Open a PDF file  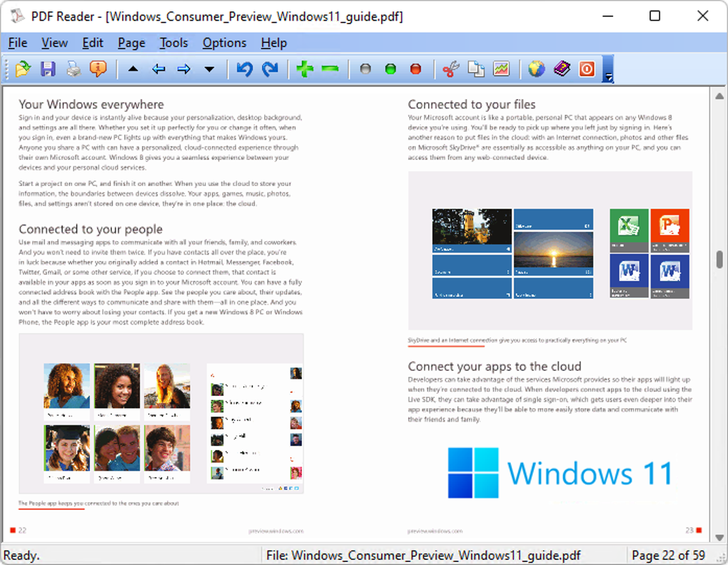click(22, 68)
